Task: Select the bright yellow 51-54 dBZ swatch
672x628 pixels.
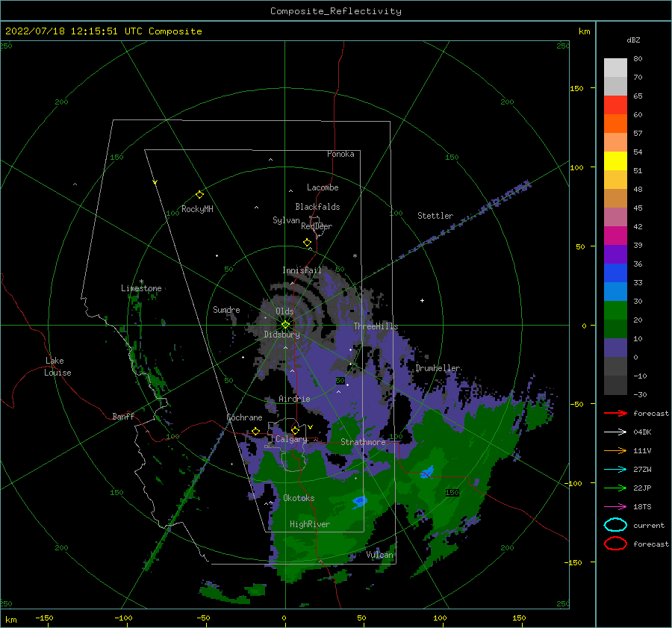Action: coord(615,161)
